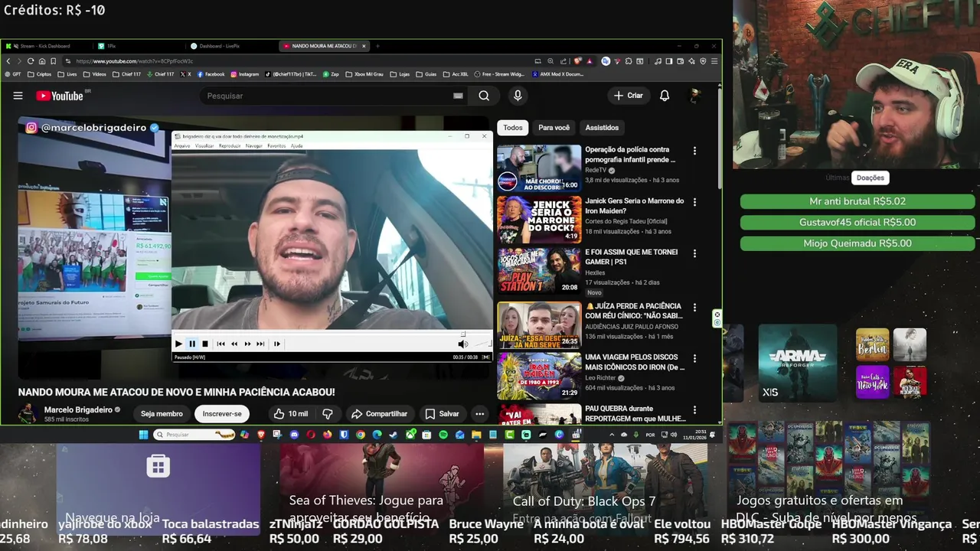Switch to Dashboard - LivePix tab
Image resolution: width=980 pixels, height=551 pixels.
[219, 46]
